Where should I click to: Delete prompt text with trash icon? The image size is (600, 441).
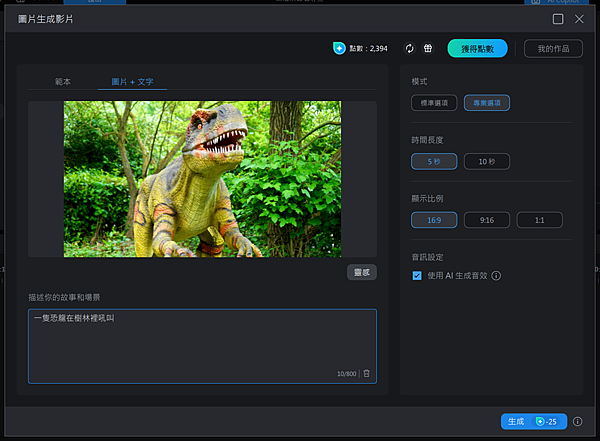click(366, 373)
